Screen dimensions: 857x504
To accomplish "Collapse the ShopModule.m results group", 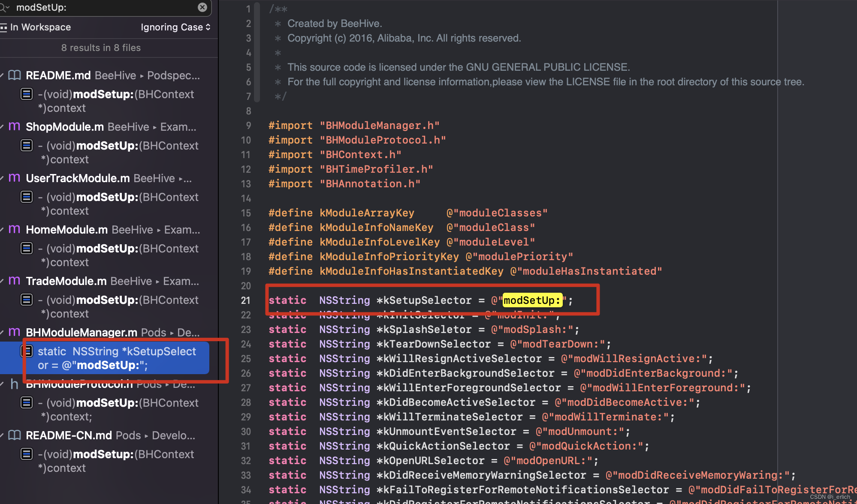I will pyautogui.click(x=2, y=127).
